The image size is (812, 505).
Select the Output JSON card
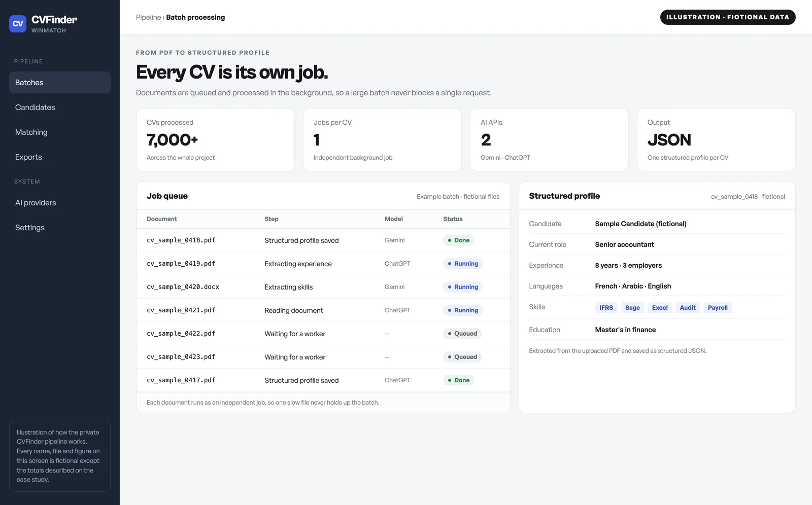click(716, 139)
